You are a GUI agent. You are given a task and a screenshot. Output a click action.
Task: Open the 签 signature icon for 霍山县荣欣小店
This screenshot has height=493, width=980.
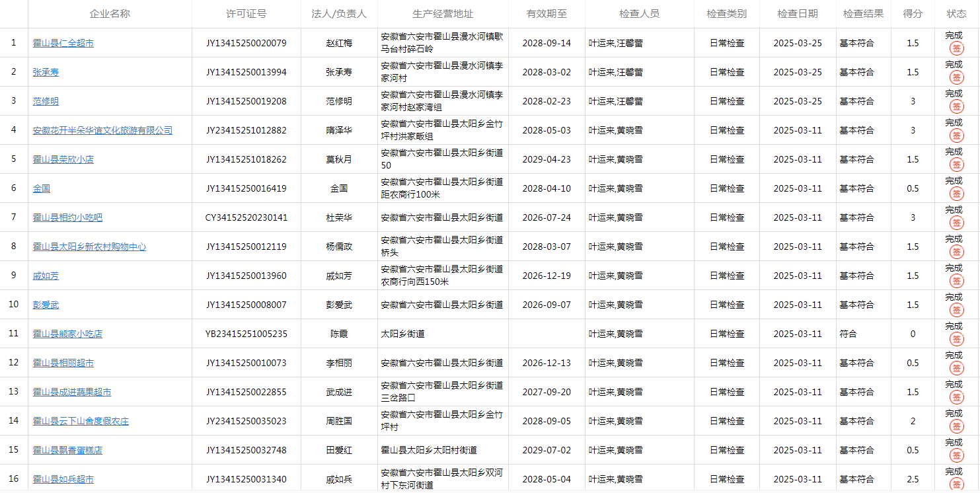(x=956, y=165)
